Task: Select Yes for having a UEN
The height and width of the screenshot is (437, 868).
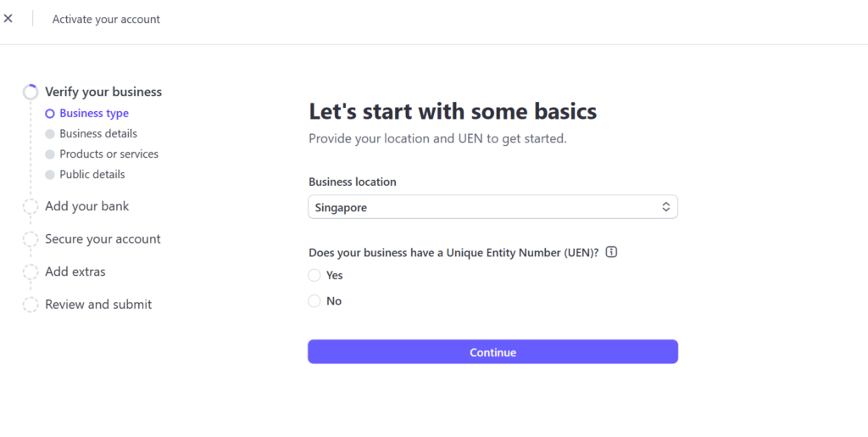Action: pyautogui.click(x=314, y=276)
